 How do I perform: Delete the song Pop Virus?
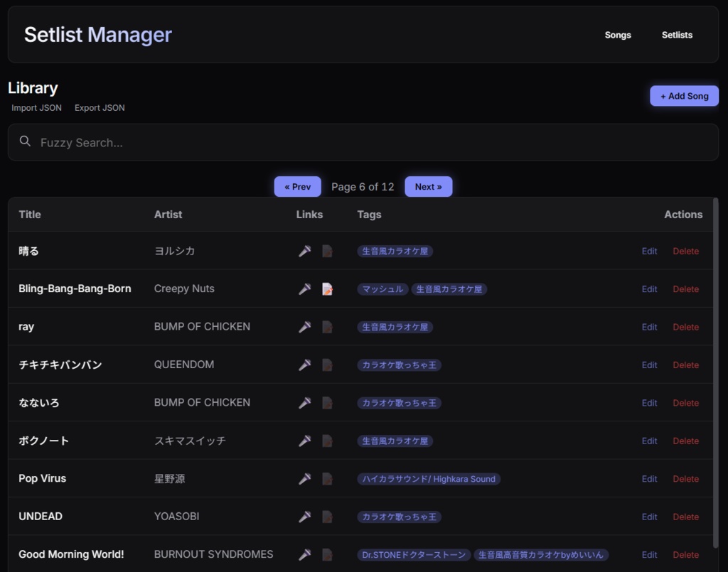(685, 478)
